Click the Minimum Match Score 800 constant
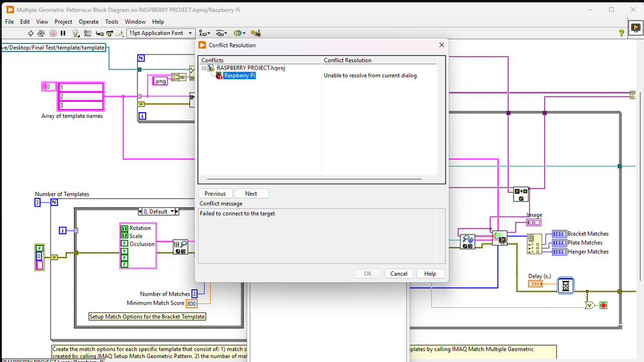This screenshot has width=644, height=362. (x=191, y=304)
